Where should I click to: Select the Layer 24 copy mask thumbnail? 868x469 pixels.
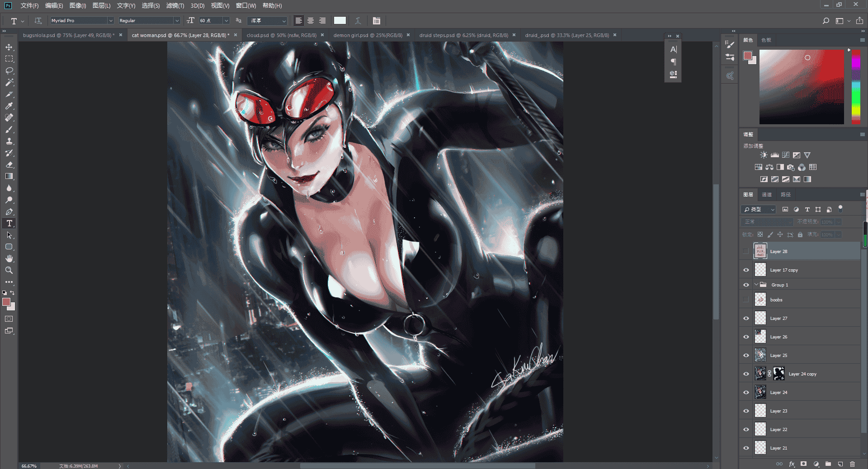click(x=779, y=374)
